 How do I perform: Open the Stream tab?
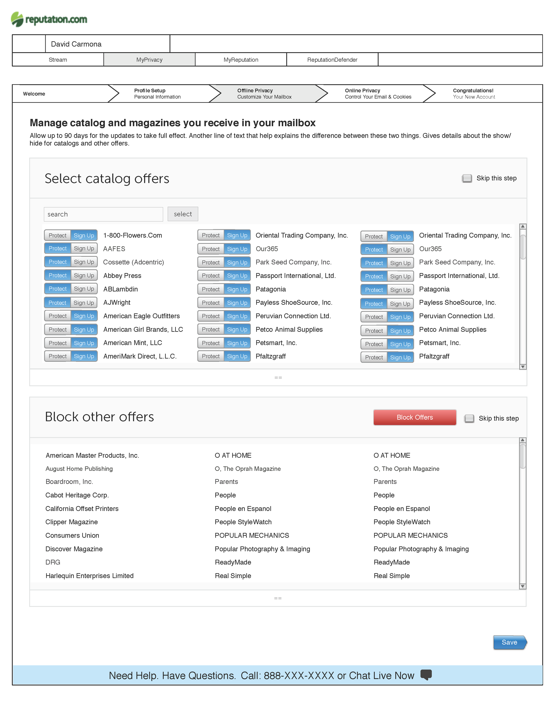click(58, 60)
